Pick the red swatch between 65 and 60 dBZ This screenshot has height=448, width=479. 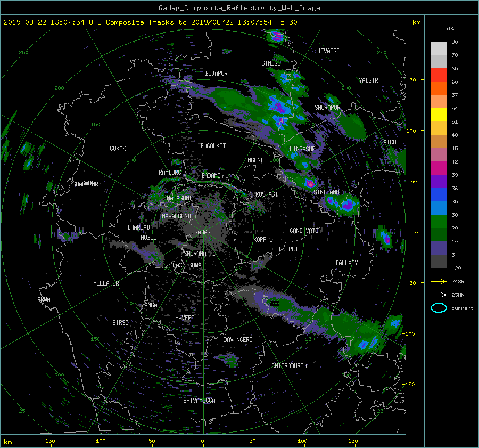(439, 75)
